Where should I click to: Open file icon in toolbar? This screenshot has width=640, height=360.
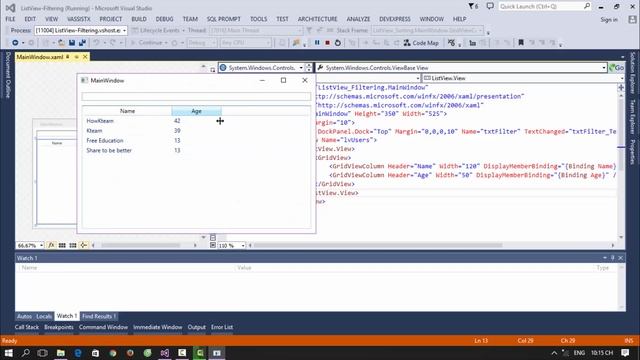coord(61,42)
